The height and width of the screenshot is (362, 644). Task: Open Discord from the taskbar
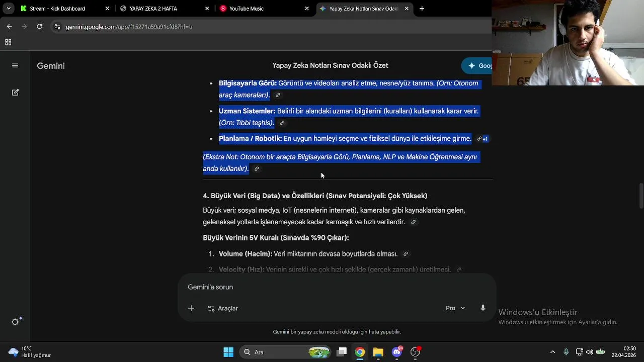[397, 352]
